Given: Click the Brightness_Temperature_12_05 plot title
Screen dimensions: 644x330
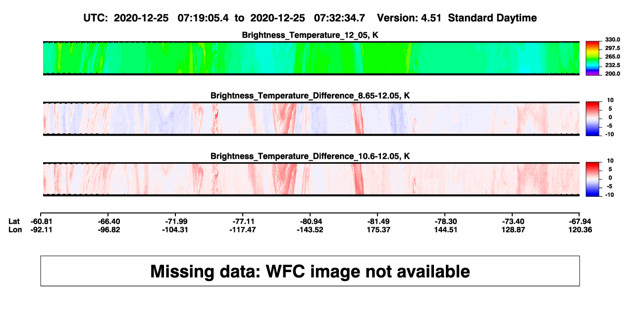Looking at the screenshot, I should [310, 35].
